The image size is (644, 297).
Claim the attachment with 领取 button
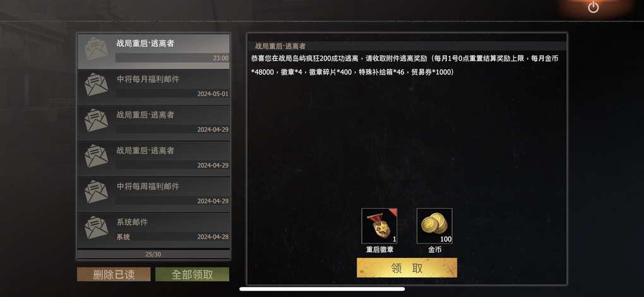pyautogui.click(x=407, y=268)
